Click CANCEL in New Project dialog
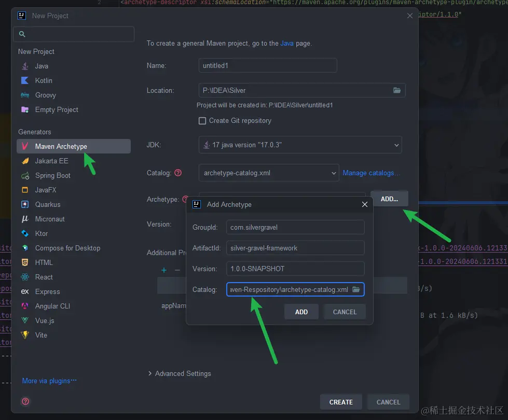The width and height of the screenshot is (508, 420). click(388, 402)
